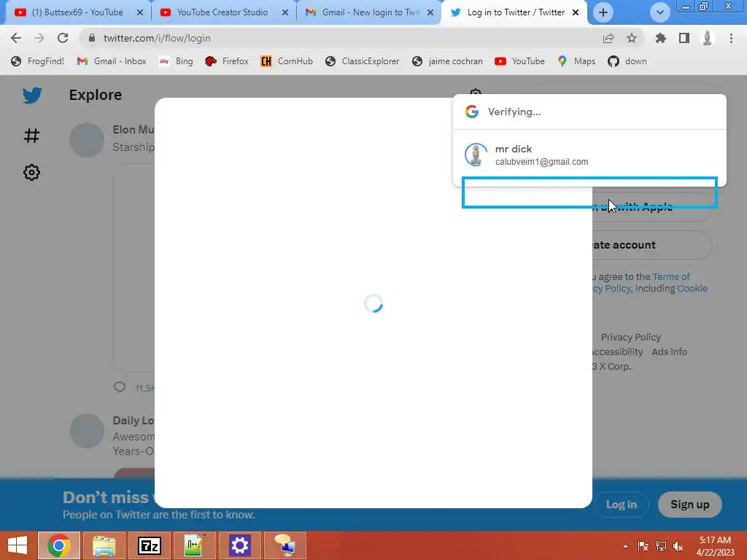Open YouTube bookmark
This screenshot has height=560, width=747.
[519, 61]
